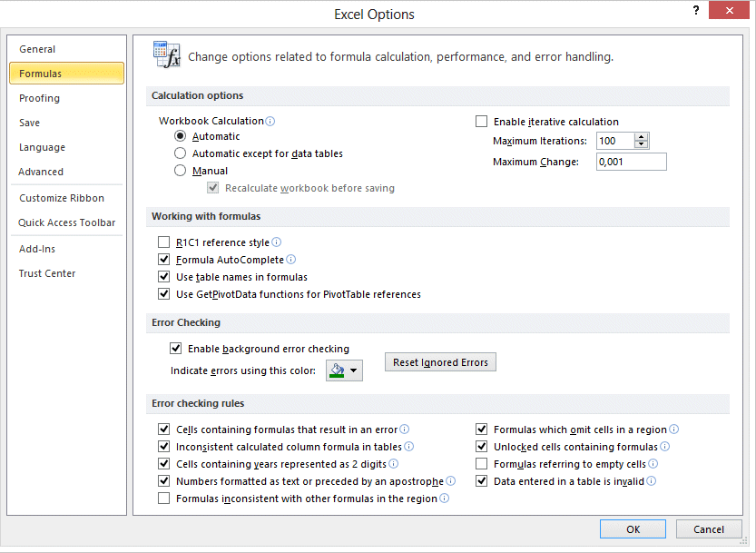Click the Calculation options section heading
Viewport: 756px width, 553px height.
(198, 95)
